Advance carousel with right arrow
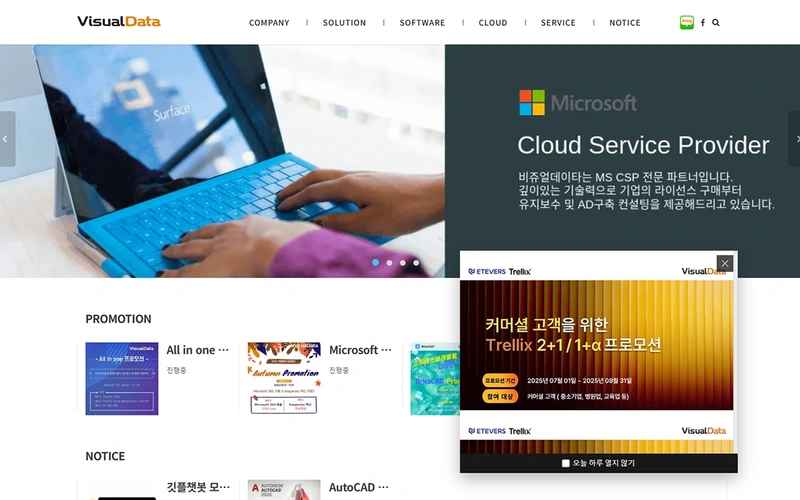Viewport: 800px width, 500px height. (x=794, y=139)
